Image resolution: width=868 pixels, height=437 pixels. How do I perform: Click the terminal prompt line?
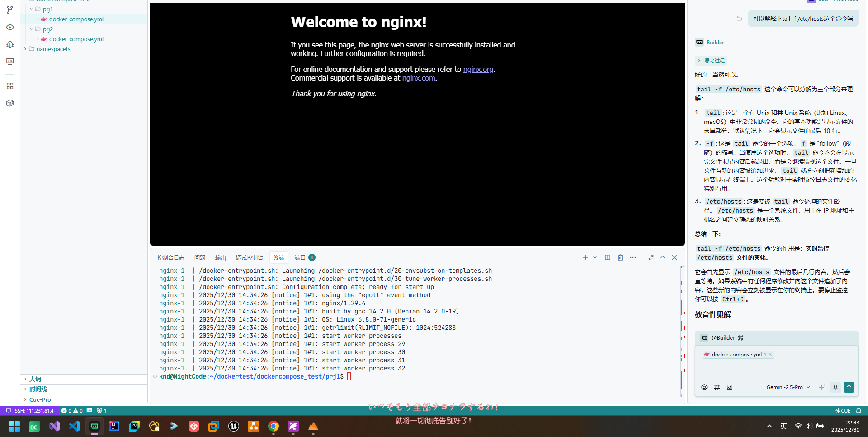(255, 376)
